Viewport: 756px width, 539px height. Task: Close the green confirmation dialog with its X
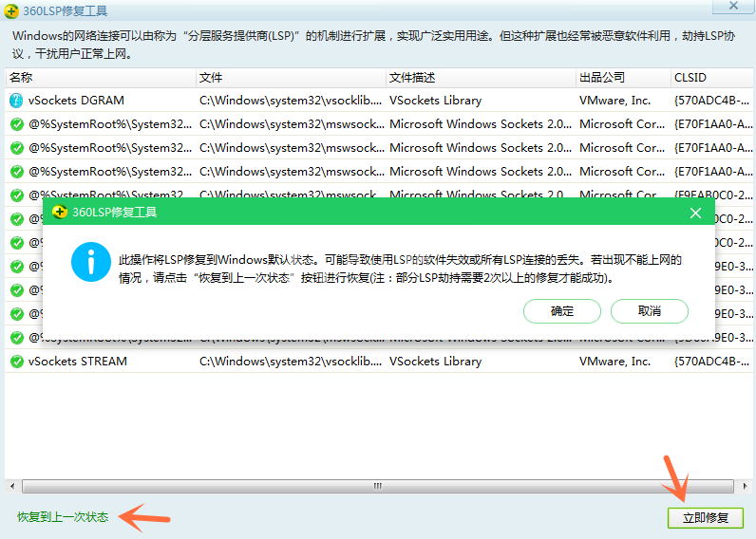(695, 213)
